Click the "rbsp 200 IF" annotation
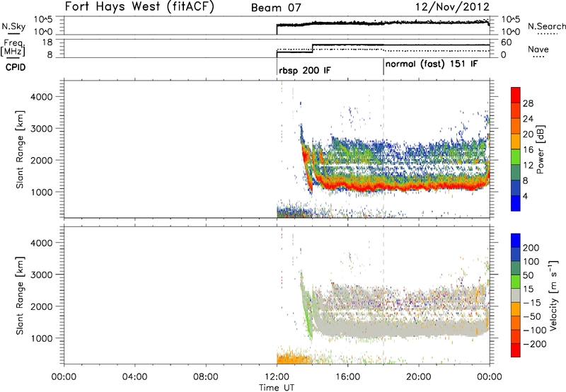Image resolution: width=566 pixels, height=392 pixels. 305,70
